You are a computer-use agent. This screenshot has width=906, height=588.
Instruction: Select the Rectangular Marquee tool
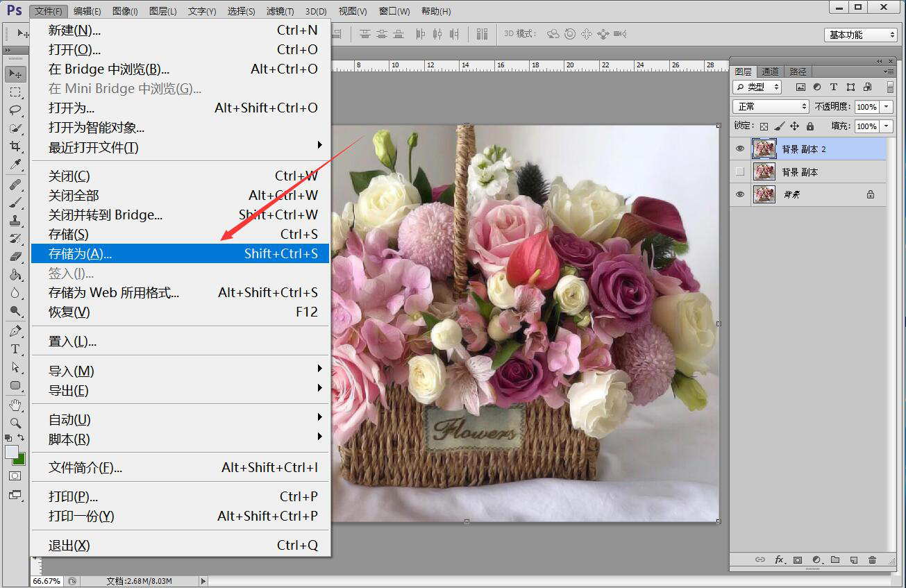[x=15, y=92]
